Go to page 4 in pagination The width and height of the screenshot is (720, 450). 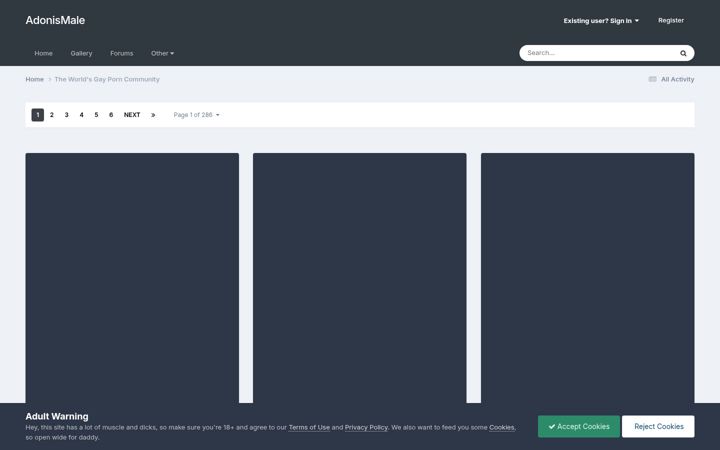pyautogui.click(x=81, y=115)
